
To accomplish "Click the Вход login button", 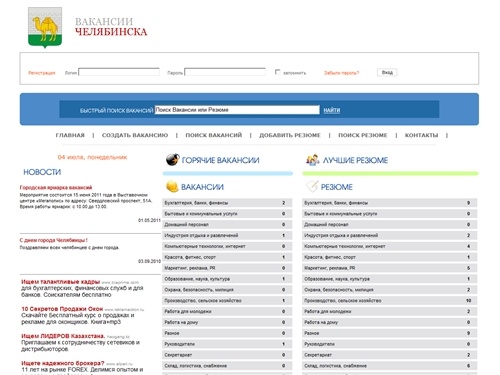I will pos(387,72).
